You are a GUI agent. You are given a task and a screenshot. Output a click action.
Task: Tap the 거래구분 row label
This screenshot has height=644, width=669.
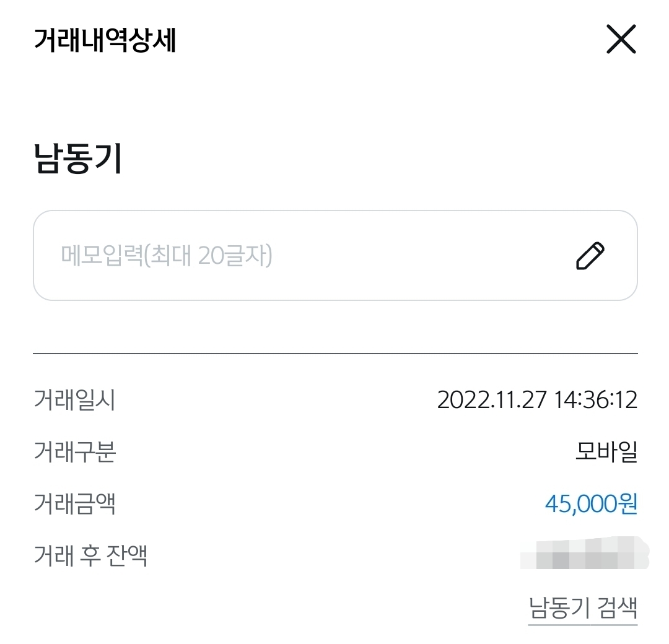pyautogui.click(x=74, y=453)
